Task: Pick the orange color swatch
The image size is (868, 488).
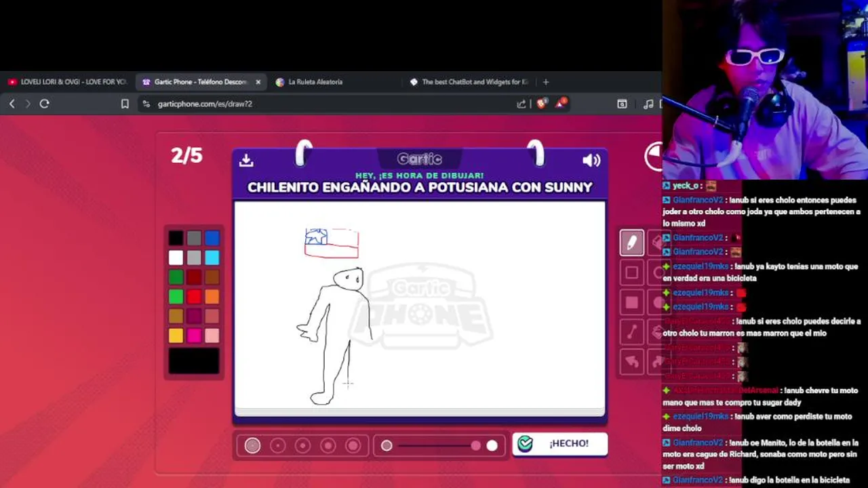Action: tap(212, 296)
